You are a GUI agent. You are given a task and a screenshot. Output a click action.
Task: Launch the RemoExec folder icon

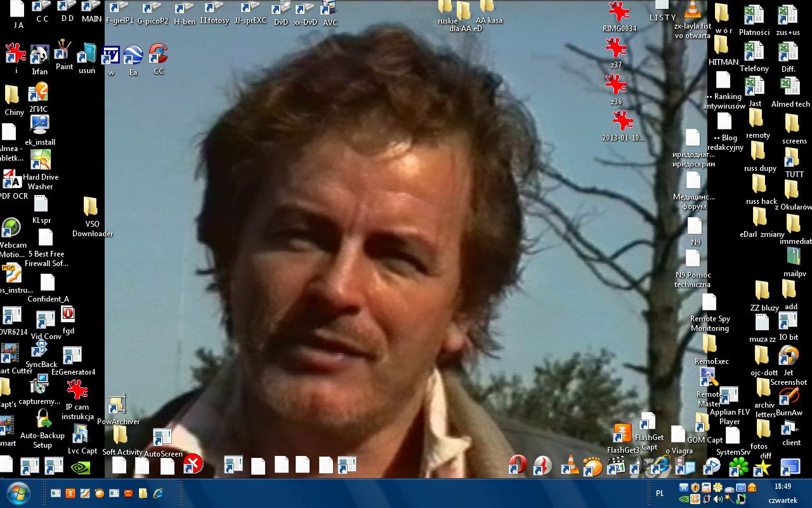710,344
